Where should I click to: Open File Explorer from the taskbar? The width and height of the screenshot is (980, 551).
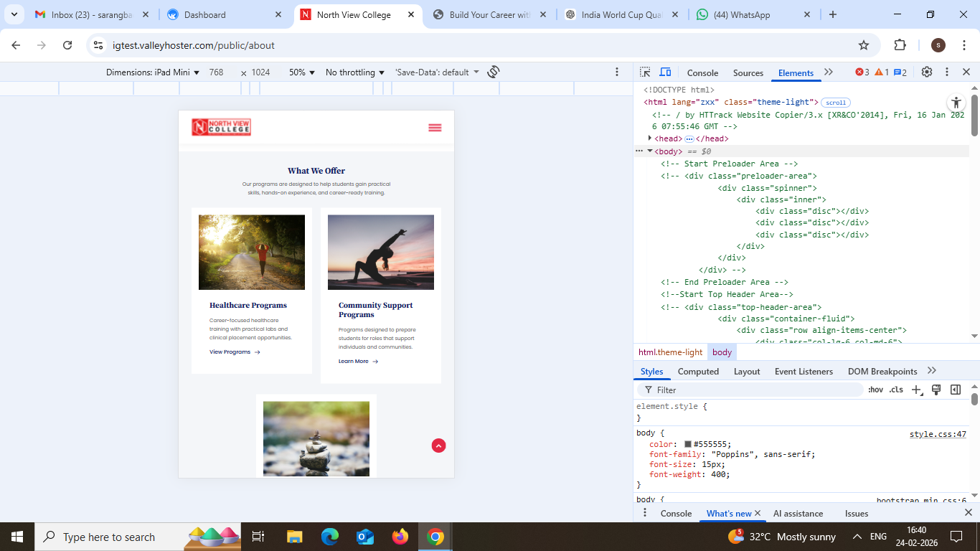[x=294, y=537]
